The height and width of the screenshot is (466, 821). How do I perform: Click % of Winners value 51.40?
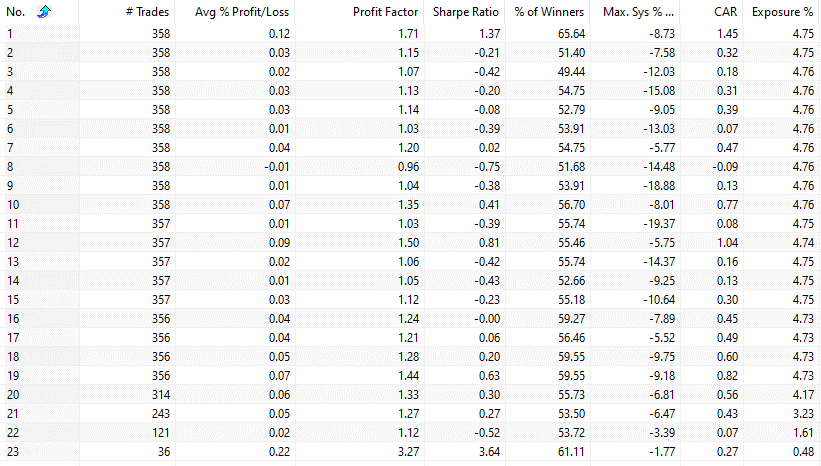tap(571, 53)
